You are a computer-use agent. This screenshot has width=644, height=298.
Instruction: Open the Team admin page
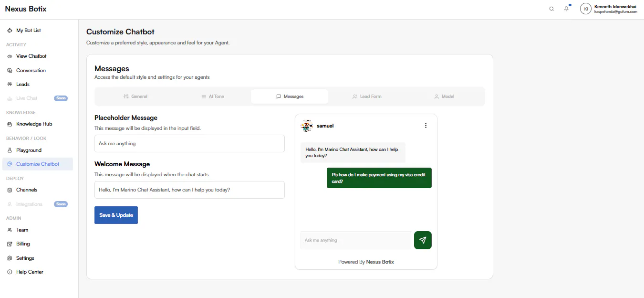pyautogui.click(x=38, y=230)
